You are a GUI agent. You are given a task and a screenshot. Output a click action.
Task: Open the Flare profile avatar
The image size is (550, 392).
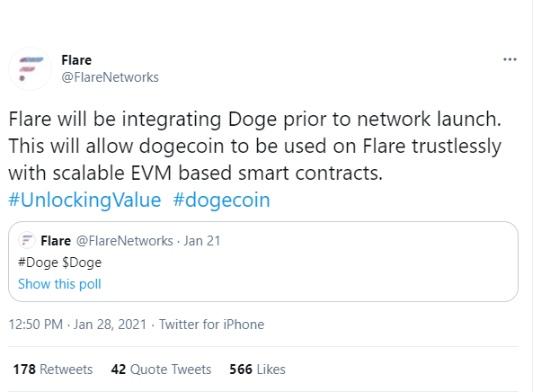(x=31, y=69)
